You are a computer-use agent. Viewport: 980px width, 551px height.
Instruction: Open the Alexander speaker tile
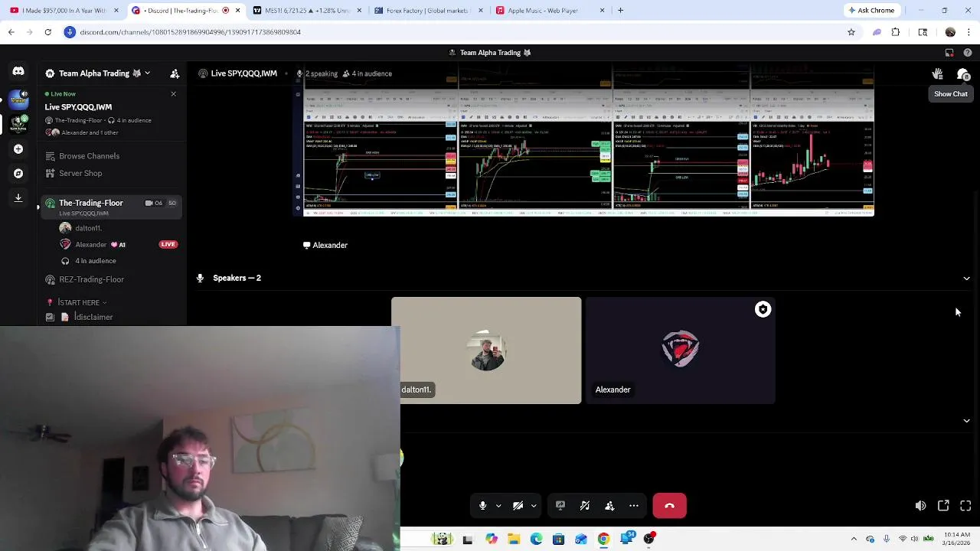681,350
